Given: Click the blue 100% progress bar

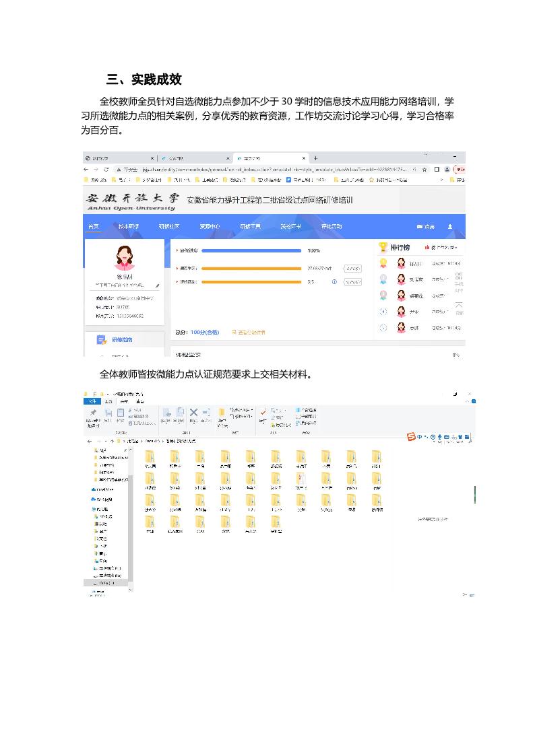Looking at the screenshot, I should coord(251,250).
